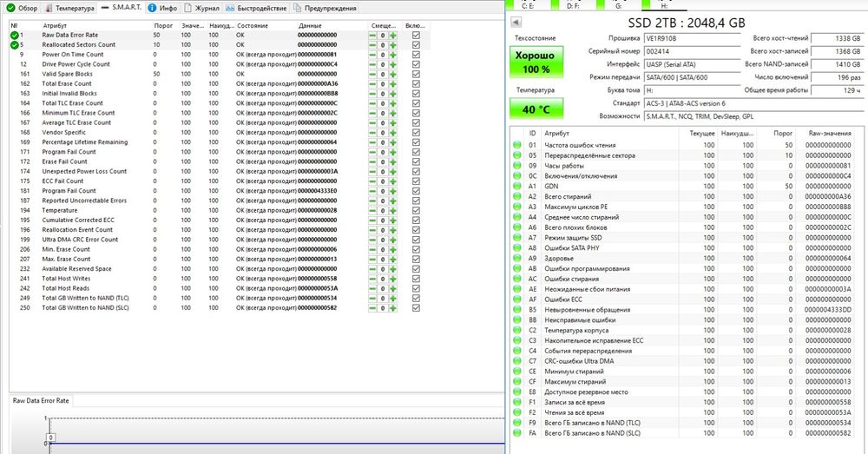Click green status circle for Записи за всё время
Viewport: 868px width, 454px height.
[x=517, y=402]
